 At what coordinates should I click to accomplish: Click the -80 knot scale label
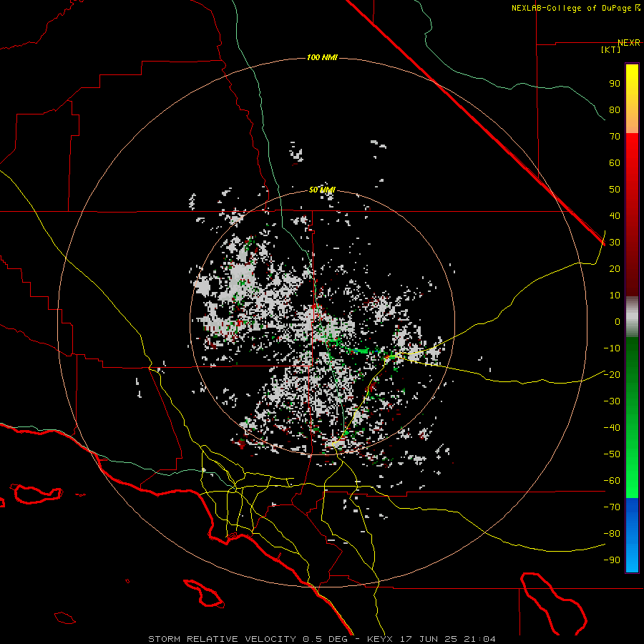point(612,534)
